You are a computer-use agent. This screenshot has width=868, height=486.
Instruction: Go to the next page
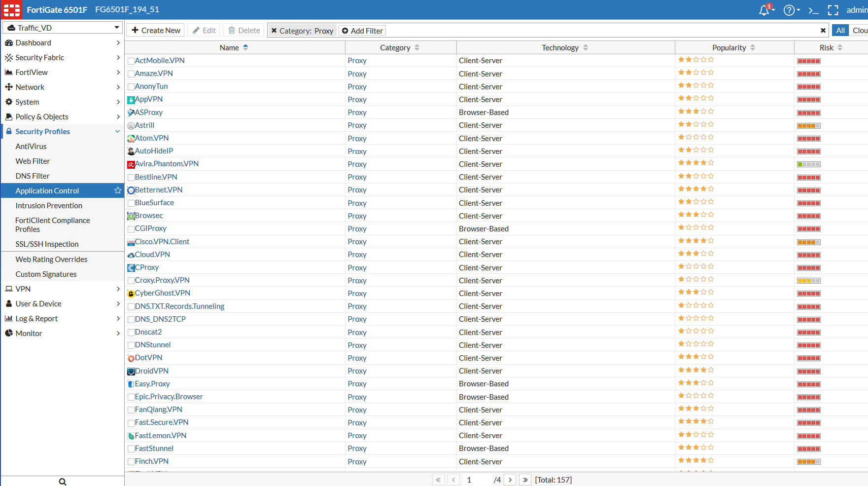pyautogui.click(x=510, y=480)
